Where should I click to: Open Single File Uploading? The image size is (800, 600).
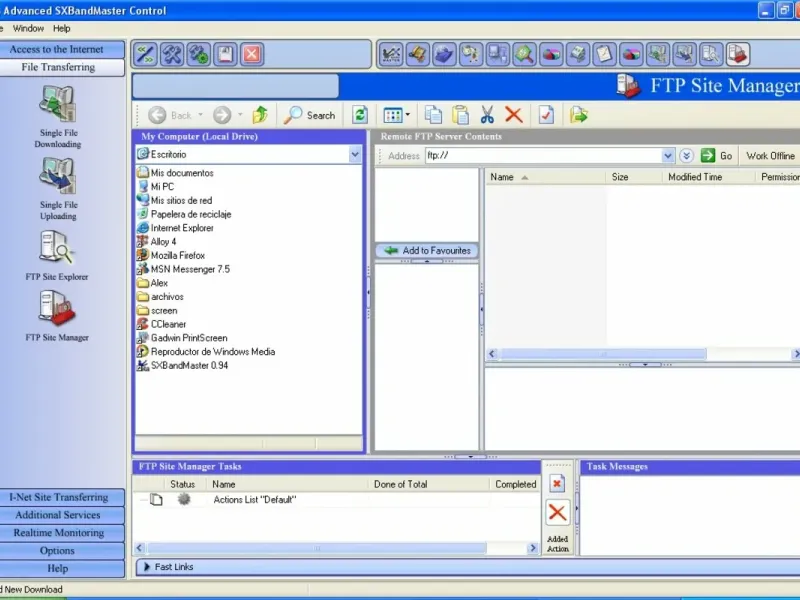[x=58, y=188]
